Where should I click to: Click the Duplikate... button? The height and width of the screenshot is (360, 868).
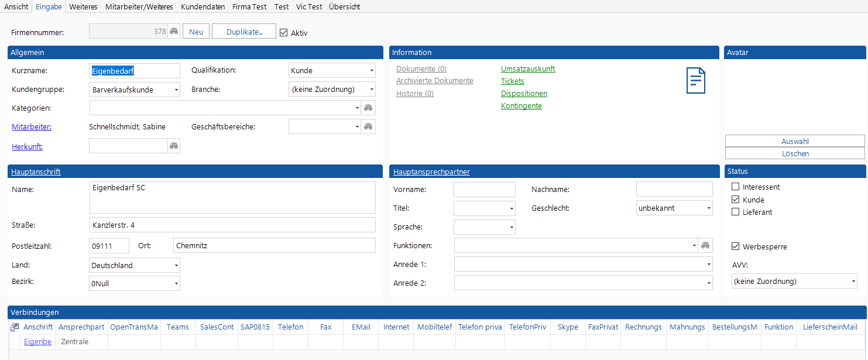(243, 32)
